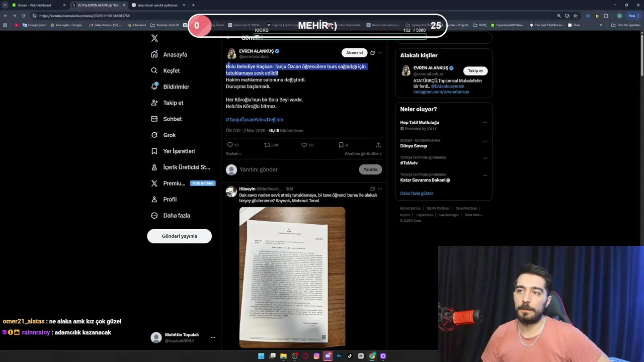This screenshot has width=644, height=362.
Task: Open options for Katar Savunma Bakanlığı trend
Action: (485, 175)
